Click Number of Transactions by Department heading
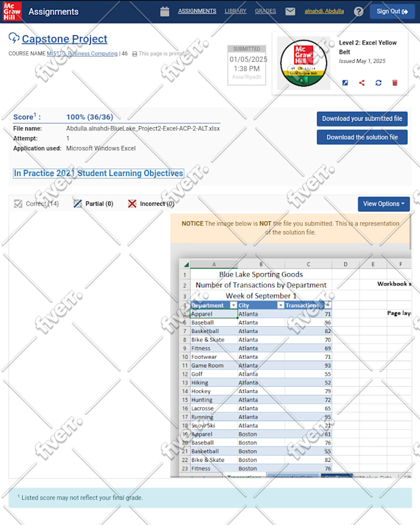This screenshot has width=420, height=525. coord(261,285)
